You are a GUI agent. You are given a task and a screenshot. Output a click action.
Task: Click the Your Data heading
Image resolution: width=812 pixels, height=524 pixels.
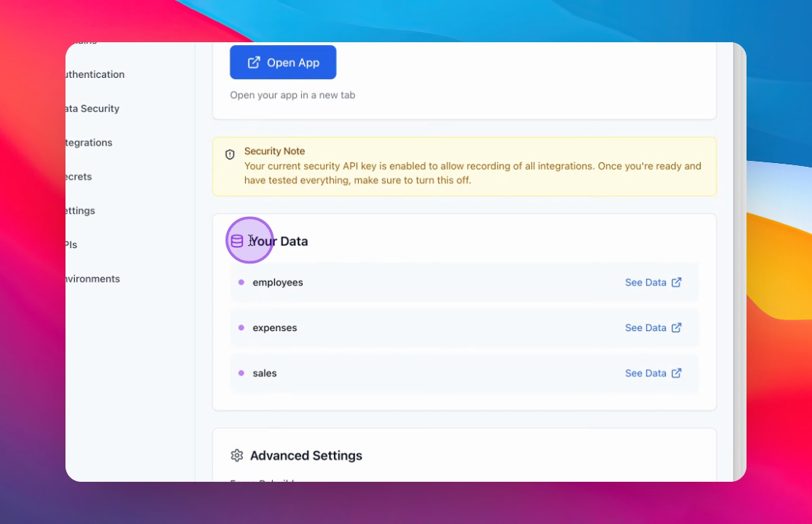tap(279, 242)
